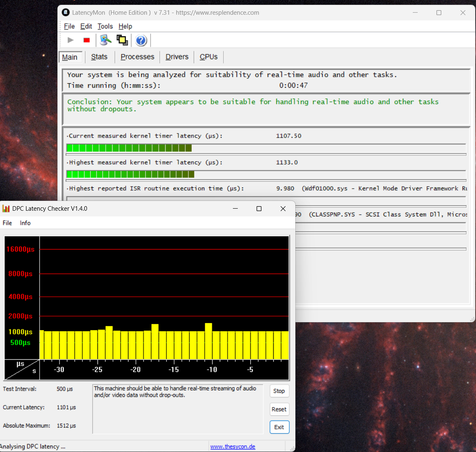This screenshot has width=476, height=452.
Task: Click the 1000µs label on the graph
Action: 20,332
